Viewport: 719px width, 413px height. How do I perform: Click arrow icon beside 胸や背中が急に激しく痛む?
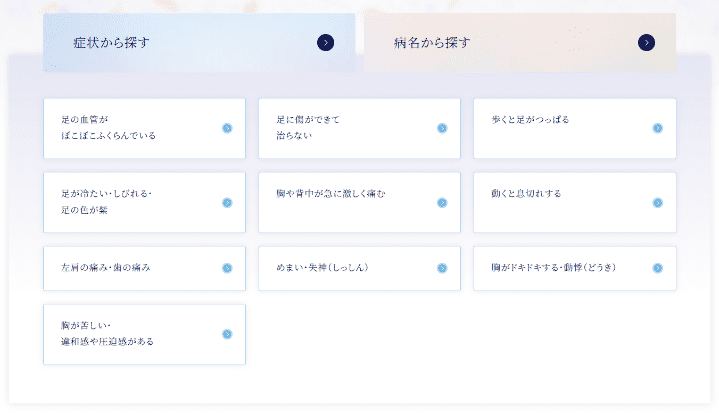tap(442, 202)
